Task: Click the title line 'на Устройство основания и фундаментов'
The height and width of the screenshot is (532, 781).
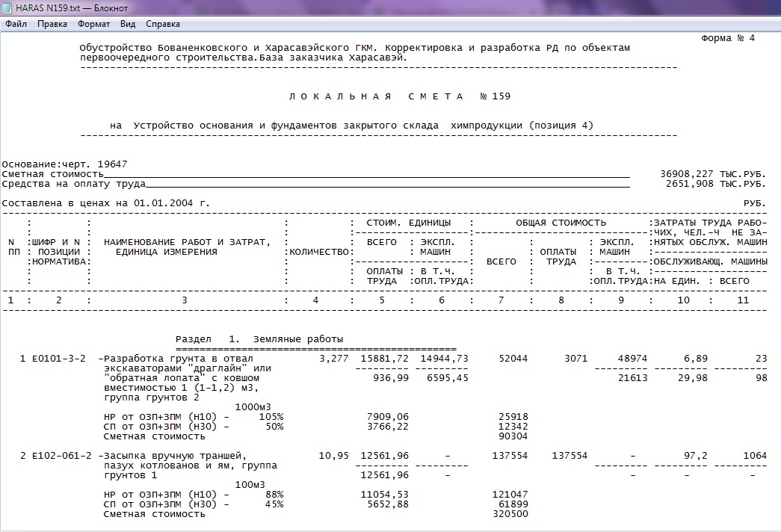Action: coord(223,126)
